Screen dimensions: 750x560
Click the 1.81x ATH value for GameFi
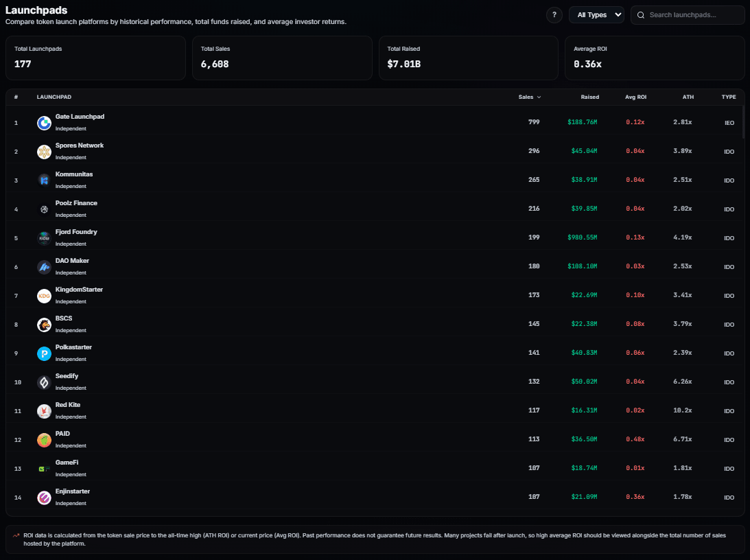pyautogui.click(x=683, y=468)
